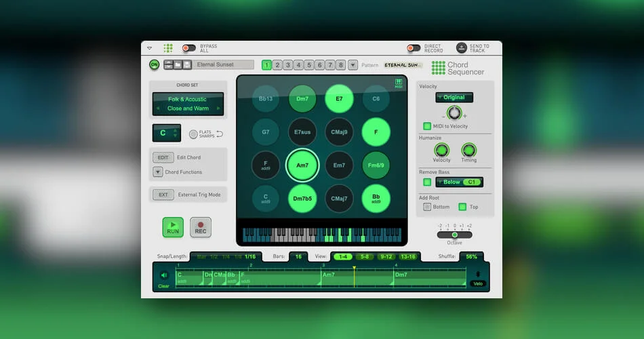Viewport: 644px width, 339px height.
Task: Trigger the CMaj9 chord pad
Action: [339, 132]
